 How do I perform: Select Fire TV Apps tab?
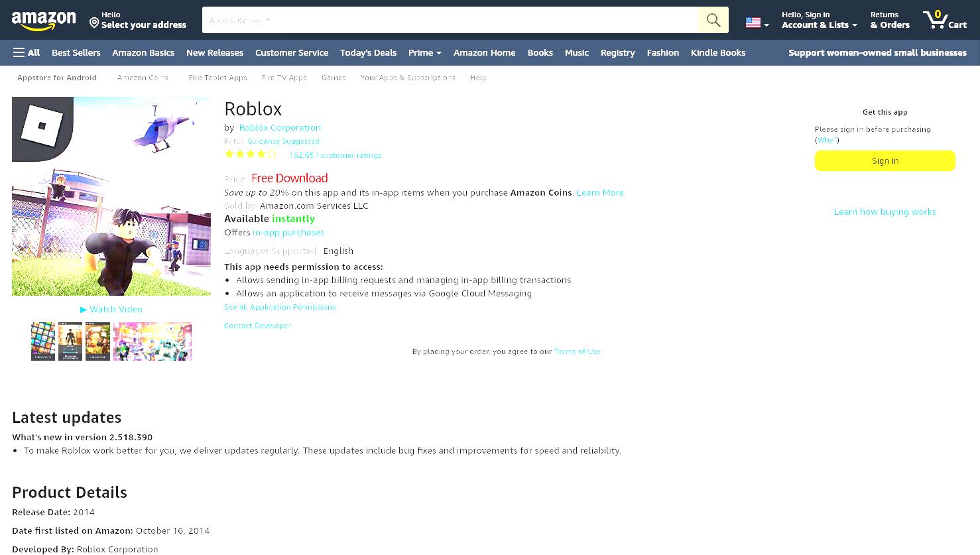(284, 78)
